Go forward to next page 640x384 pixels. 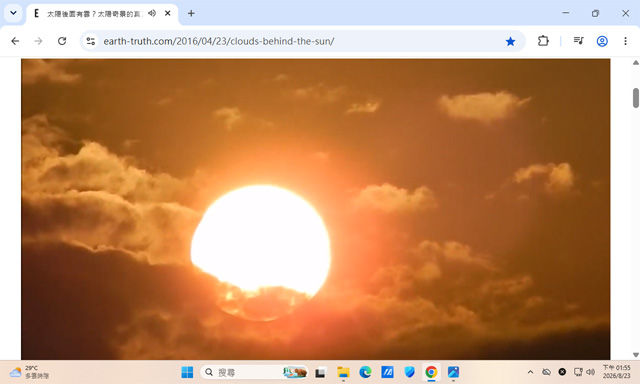(x=38, y=41)
